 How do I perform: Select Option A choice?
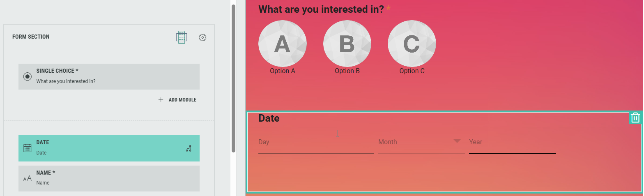[283, 44]
